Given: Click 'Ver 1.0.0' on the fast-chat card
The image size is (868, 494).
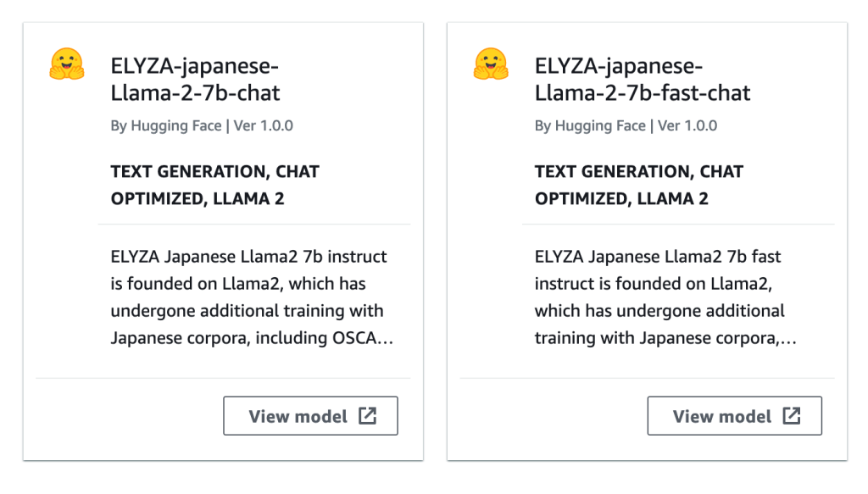Looking at the screenshot, I should click(x=688, y=125).
